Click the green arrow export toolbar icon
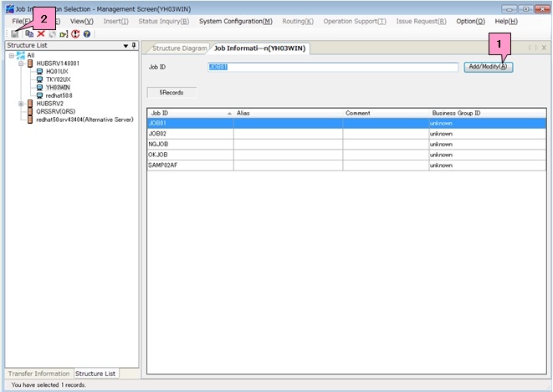 point(64,33)
